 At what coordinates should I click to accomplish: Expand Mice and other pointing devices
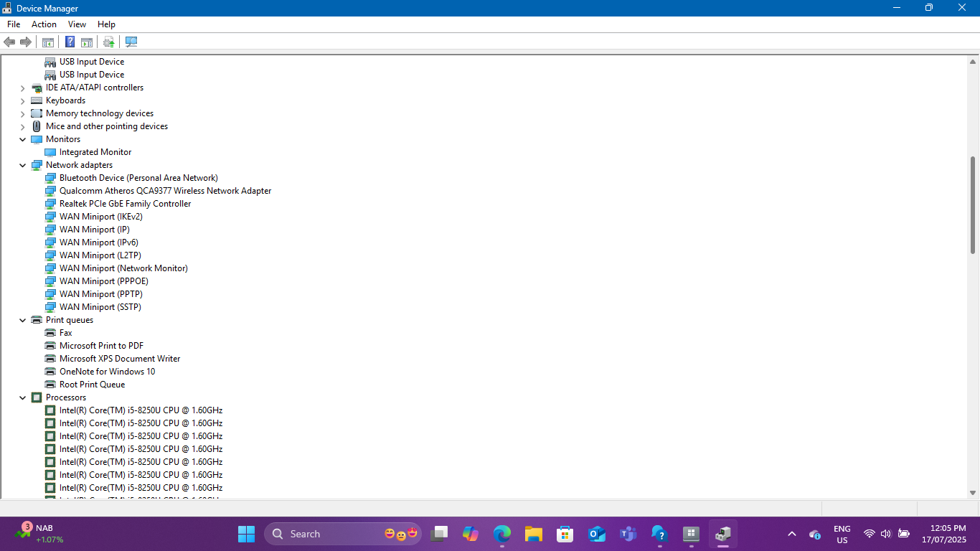coord(23,126)
